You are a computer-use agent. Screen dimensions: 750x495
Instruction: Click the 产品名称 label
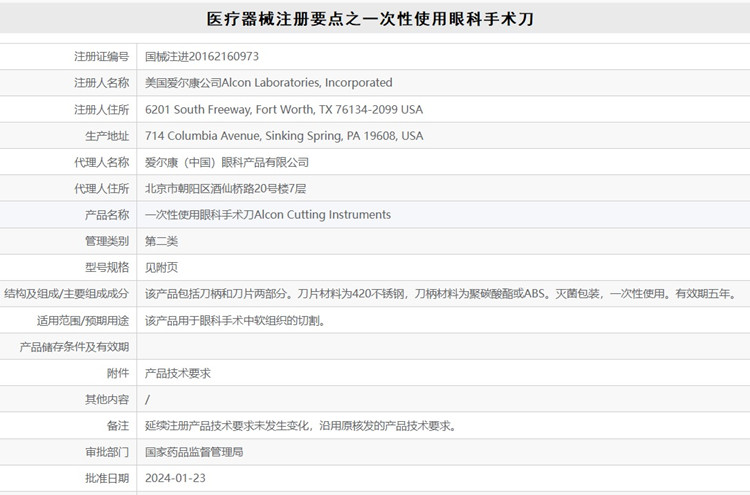[107, 215]
